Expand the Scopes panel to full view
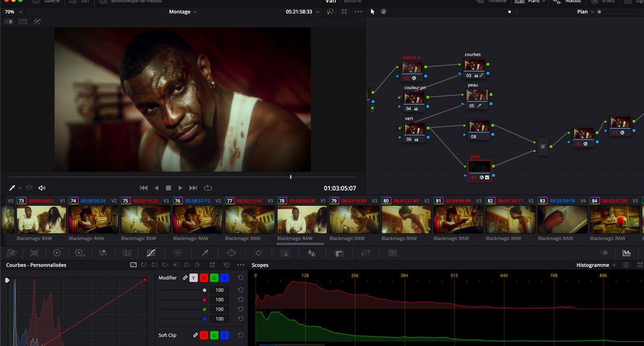The image size is (644, 346). [639, 265]
